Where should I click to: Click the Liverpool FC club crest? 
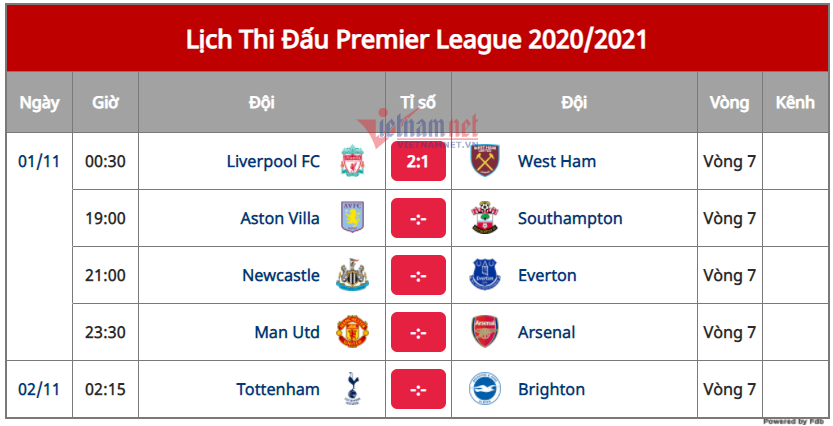pos(351,161)
